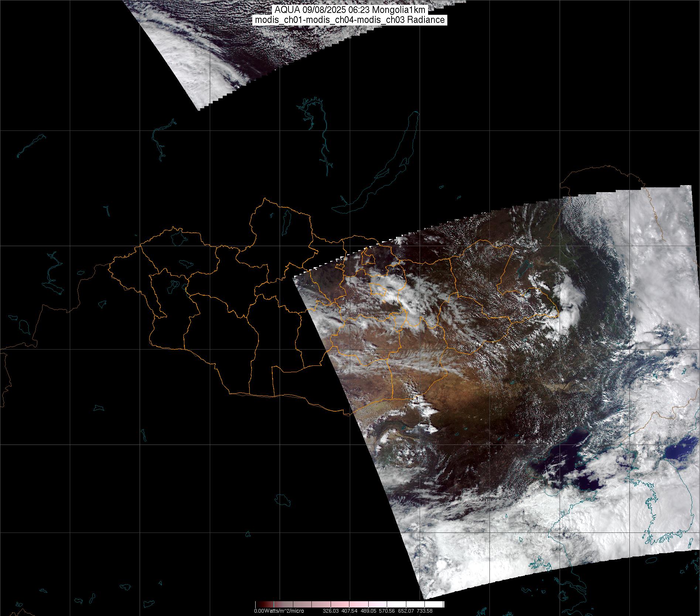Click the '0.00Watts/m^2/micro' scale label
This screenshot has width=700, height=616.
pos(279,611)
